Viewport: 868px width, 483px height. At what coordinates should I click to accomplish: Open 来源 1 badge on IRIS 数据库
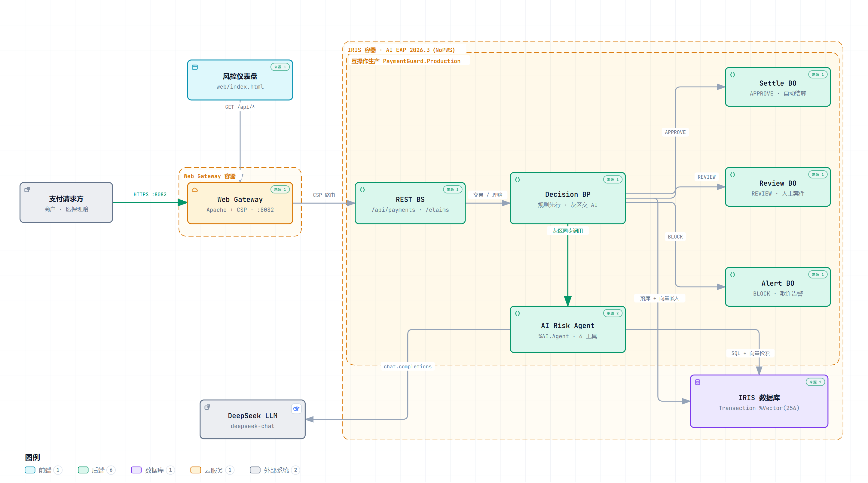815,382
